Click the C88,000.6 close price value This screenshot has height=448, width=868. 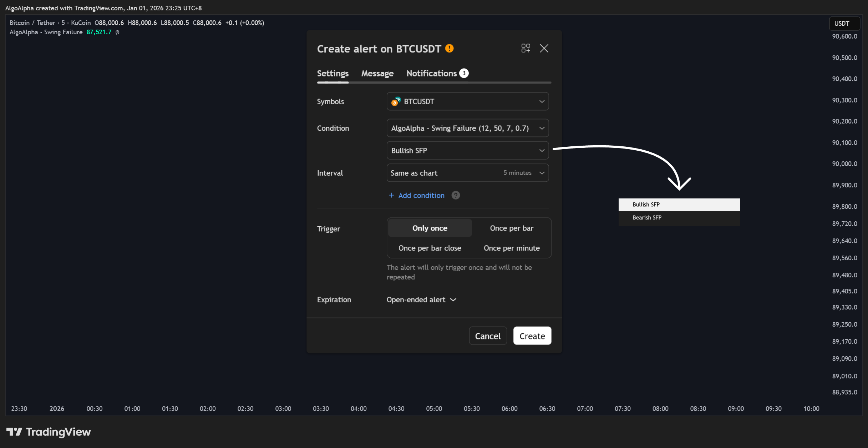[207, 23]
